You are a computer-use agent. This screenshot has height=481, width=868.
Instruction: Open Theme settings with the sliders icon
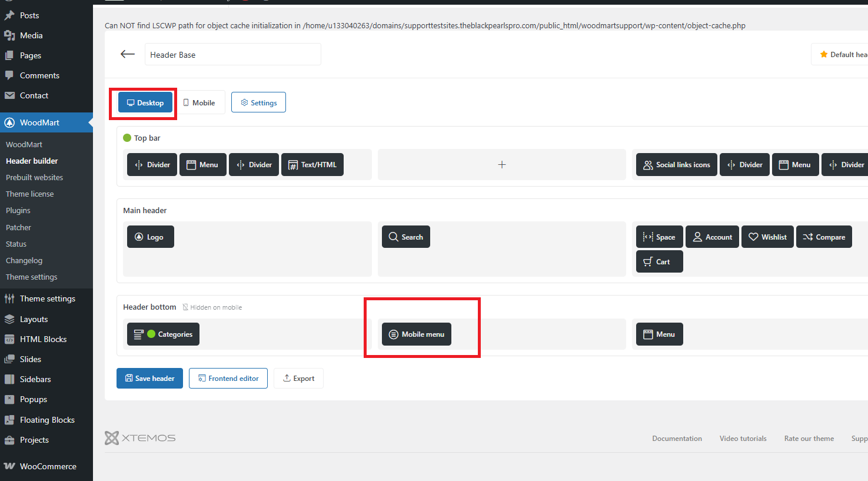[46, 298]
